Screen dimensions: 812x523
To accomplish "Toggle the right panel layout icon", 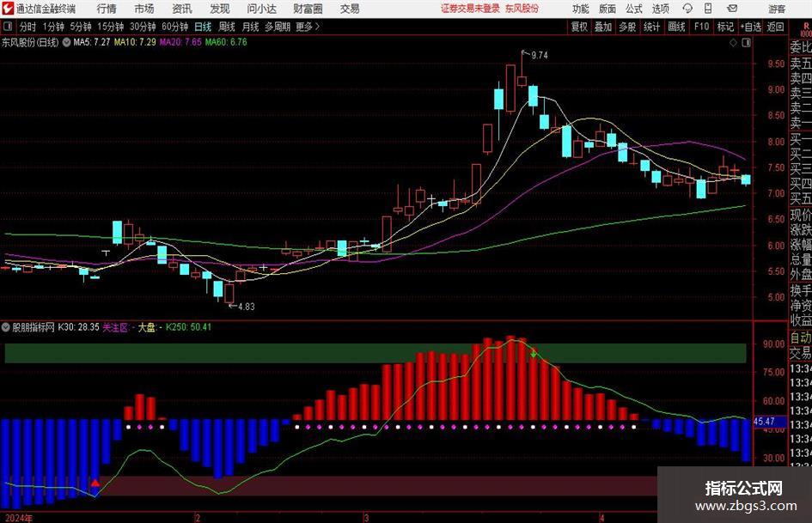I will coord(746,43).
